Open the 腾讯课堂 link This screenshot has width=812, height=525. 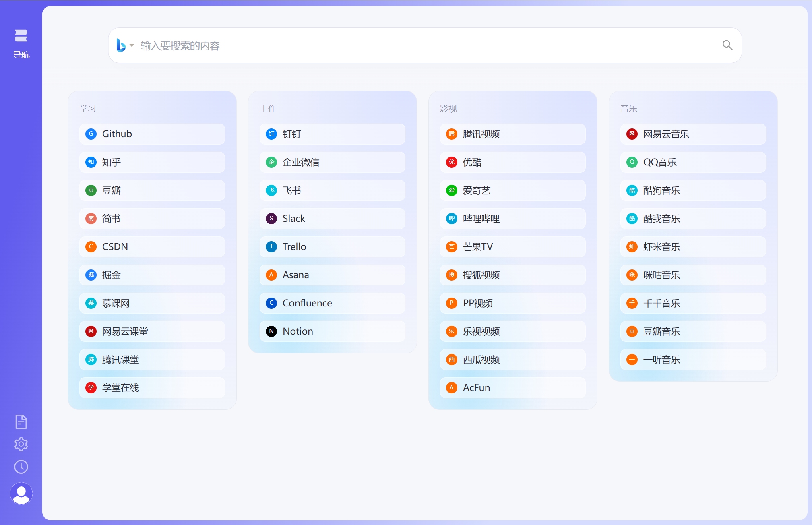[152, 360]
